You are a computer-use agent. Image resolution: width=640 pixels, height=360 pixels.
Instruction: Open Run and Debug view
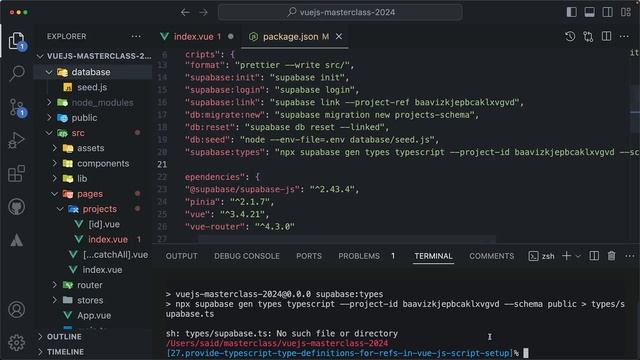[x=17, y=140]
